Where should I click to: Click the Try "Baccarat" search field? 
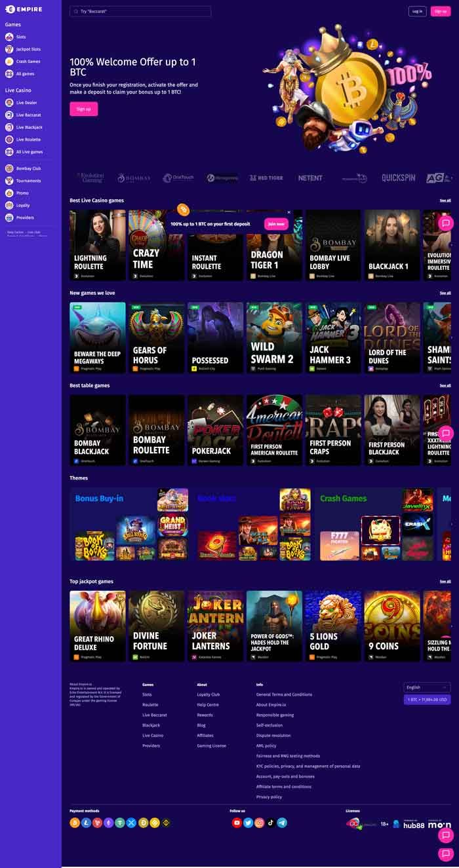pyautogui.click(x=140, y=11)
